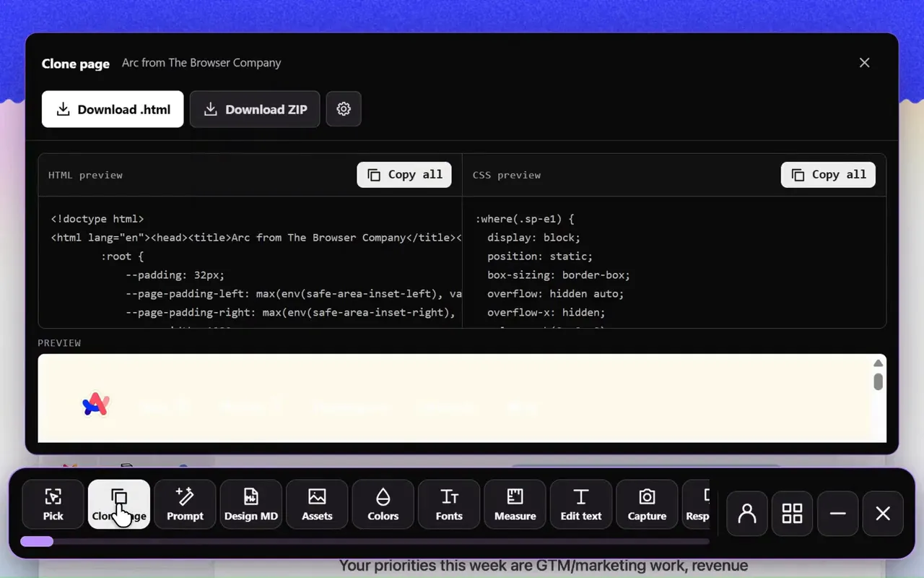Click the "display: block;" CSS line

tap(533, 238)
